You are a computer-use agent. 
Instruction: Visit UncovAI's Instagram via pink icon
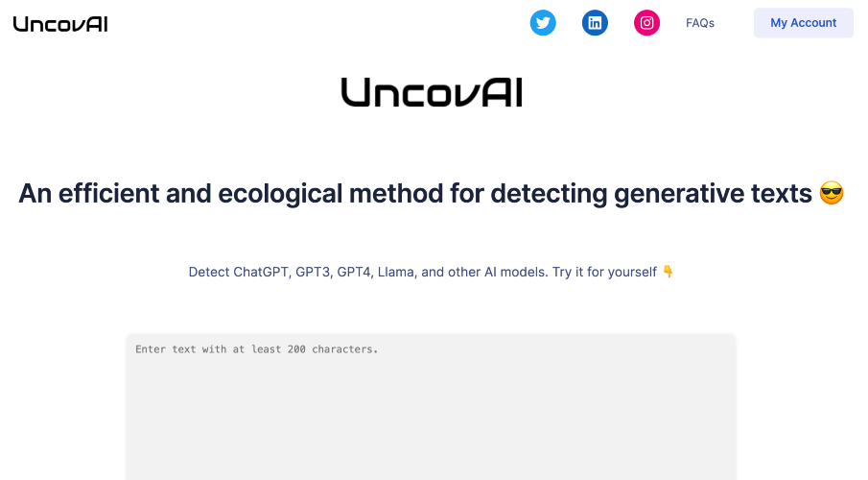pos(647,23)
